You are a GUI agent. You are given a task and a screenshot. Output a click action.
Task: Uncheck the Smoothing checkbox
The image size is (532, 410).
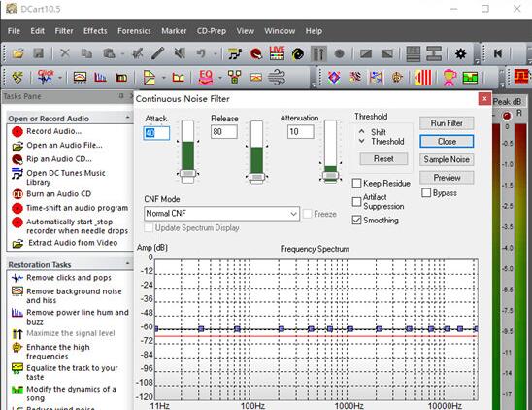pyautogui.click(x=356, y=221)
